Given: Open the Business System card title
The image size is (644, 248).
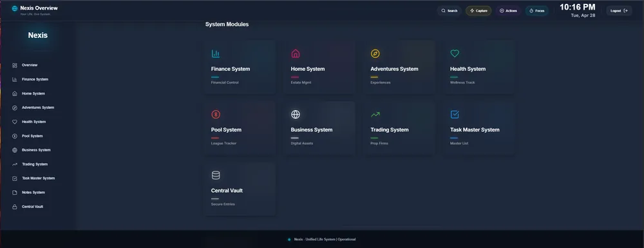Looking at the screenshot, I should click(312, 129).
